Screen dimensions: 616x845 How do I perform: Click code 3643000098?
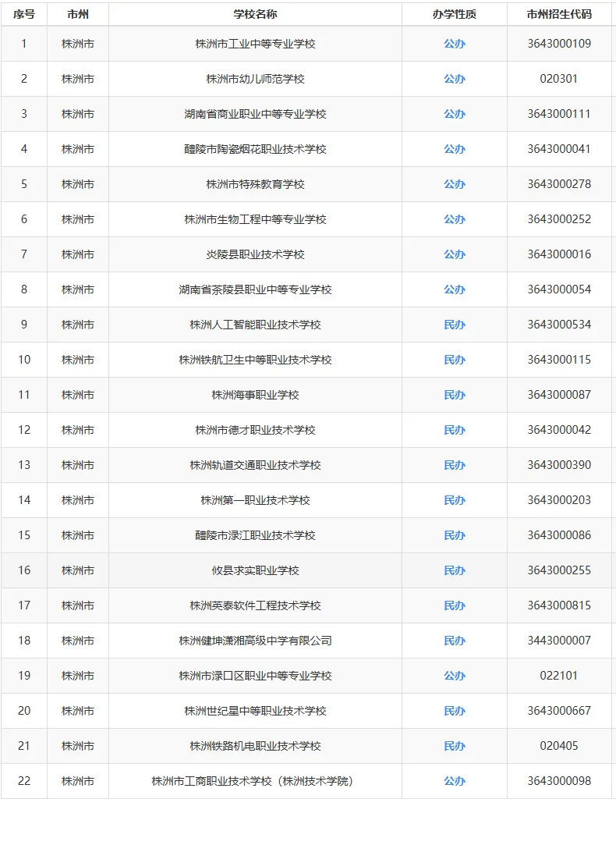click(559, 781)
